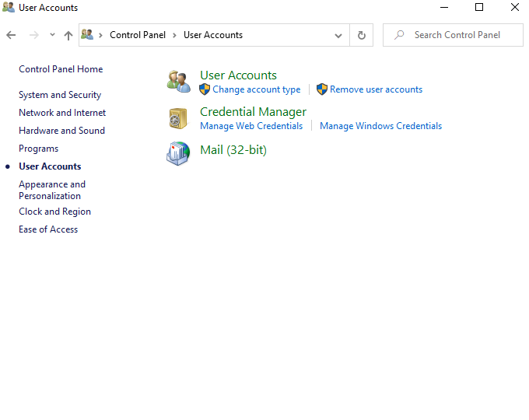Click Manage Windows Credentials
The width and height of the screenshot is (529, 420).
tap(381, 126)
